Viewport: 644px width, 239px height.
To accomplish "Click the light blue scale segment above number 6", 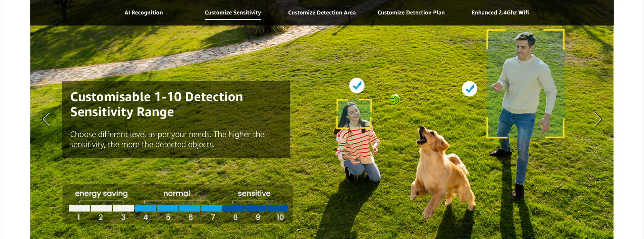I will click(x=190, y=208).
